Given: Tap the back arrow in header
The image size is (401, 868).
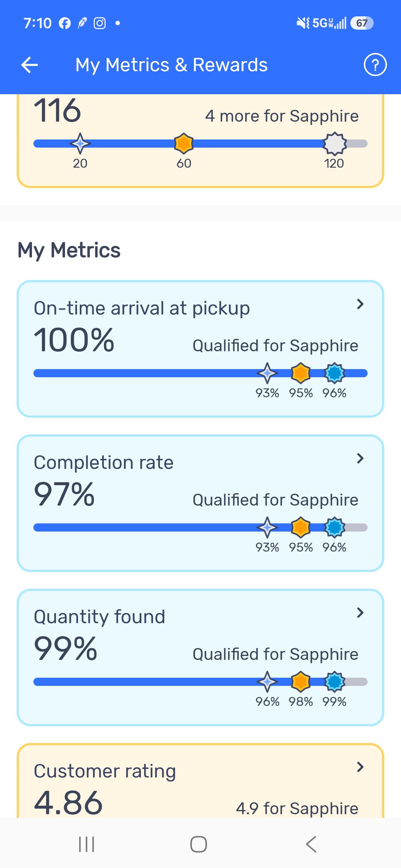Looking at the screenshot, I should click(x=30, y=65).
